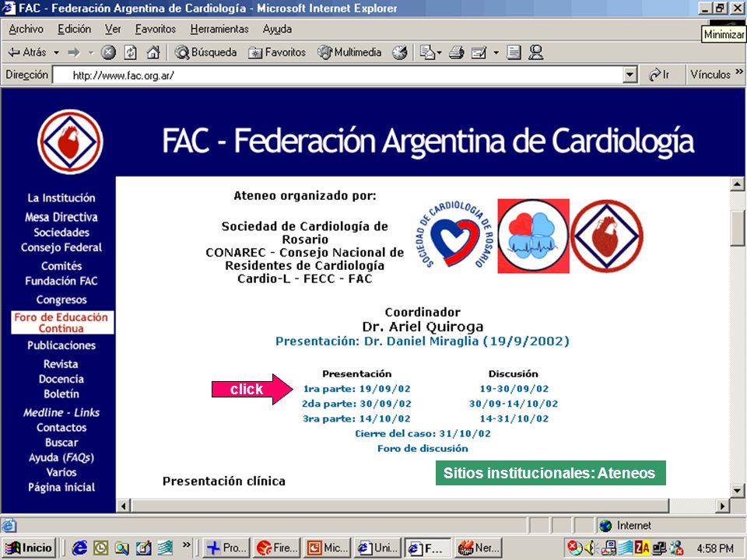Open the Favoritos menu

(x=156, y=29)
